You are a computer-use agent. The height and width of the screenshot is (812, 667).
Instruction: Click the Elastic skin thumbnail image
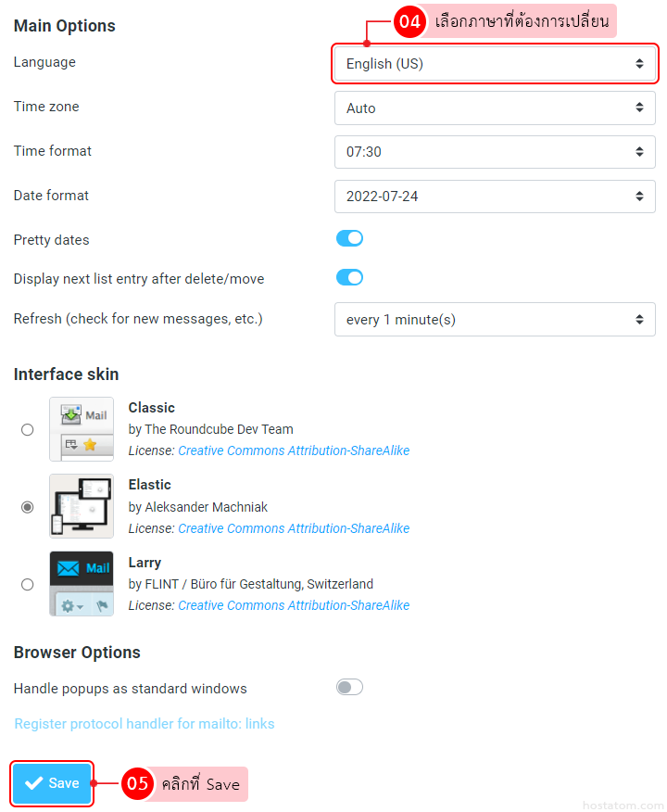click(82, 506)
